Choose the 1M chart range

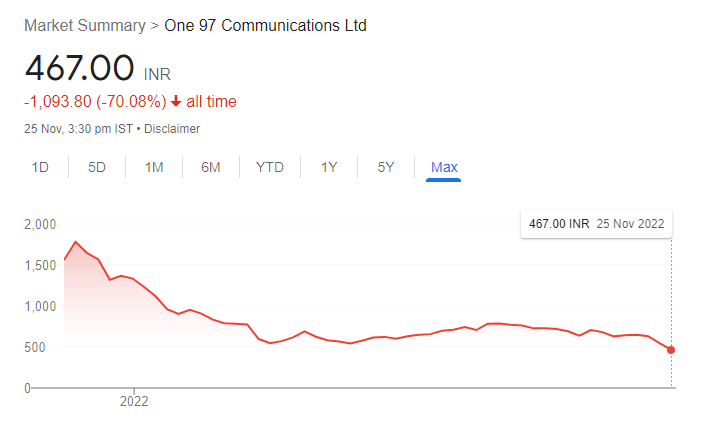tap(154, 168)
